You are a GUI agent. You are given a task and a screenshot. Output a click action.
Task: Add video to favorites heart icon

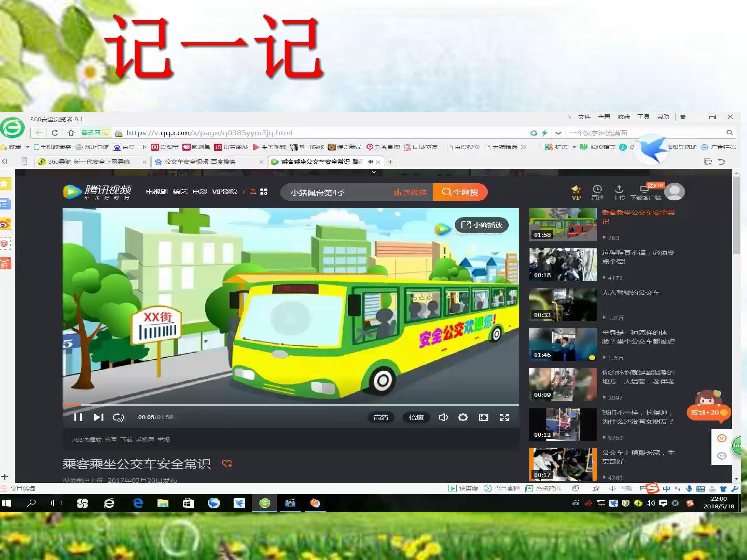[227, 464]
